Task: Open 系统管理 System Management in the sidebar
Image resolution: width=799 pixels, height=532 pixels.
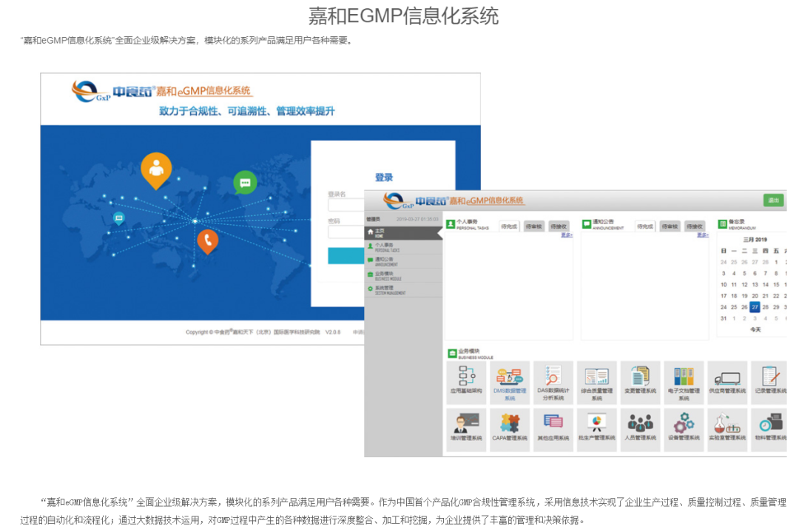Action: [403, 291]
